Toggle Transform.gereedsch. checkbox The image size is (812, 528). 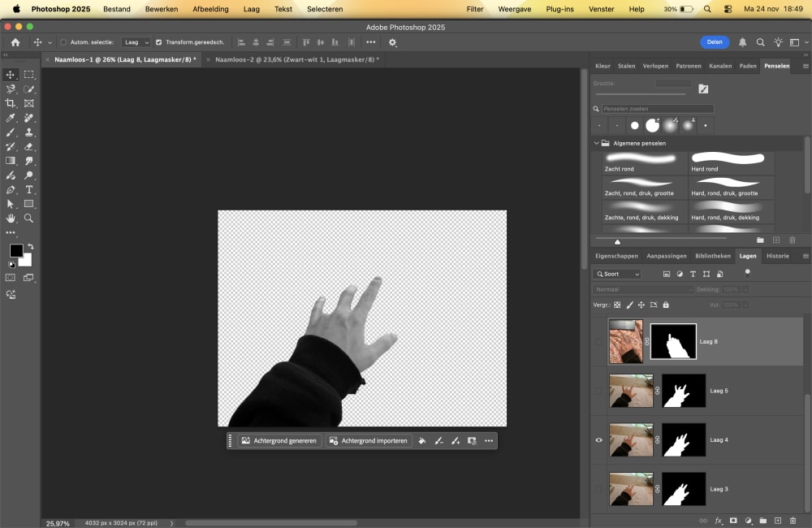coord(159,42)
